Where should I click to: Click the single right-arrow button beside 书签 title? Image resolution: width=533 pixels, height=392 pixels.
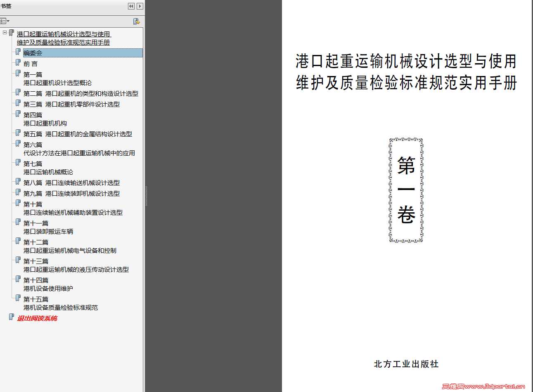coord(140,6)
